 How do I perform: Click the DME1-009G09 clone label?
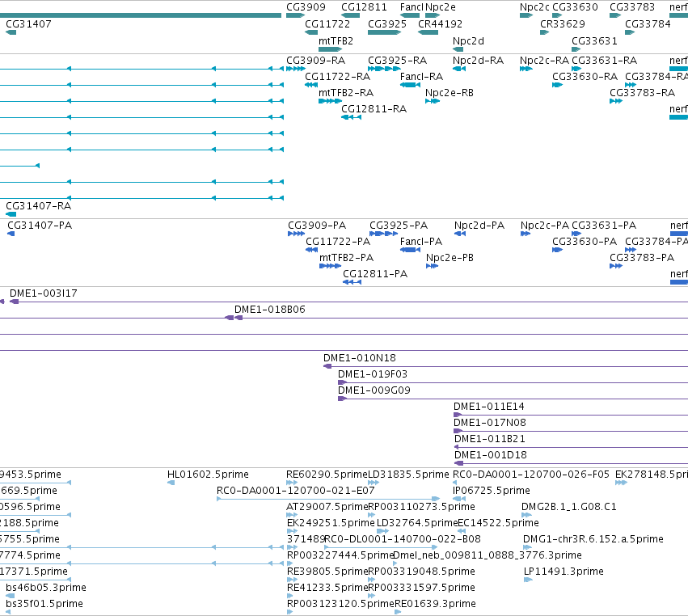pos(374,390)
